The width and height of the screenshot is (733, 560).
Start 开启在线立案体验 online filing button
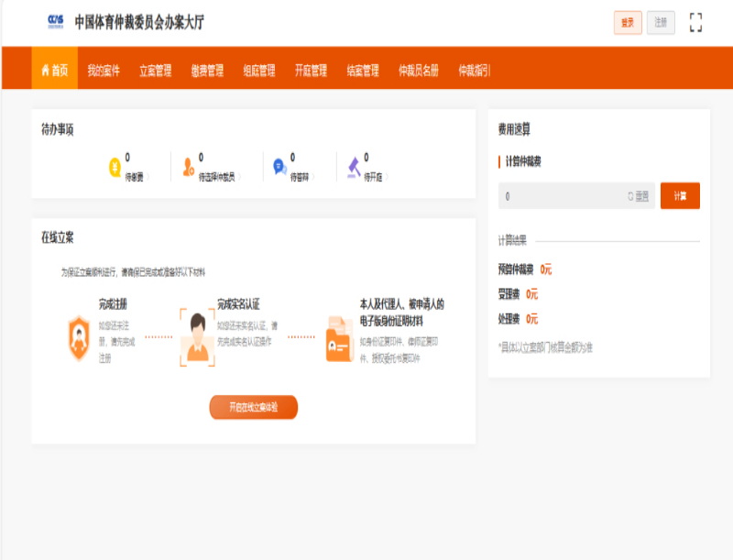(x=253, y=407)
